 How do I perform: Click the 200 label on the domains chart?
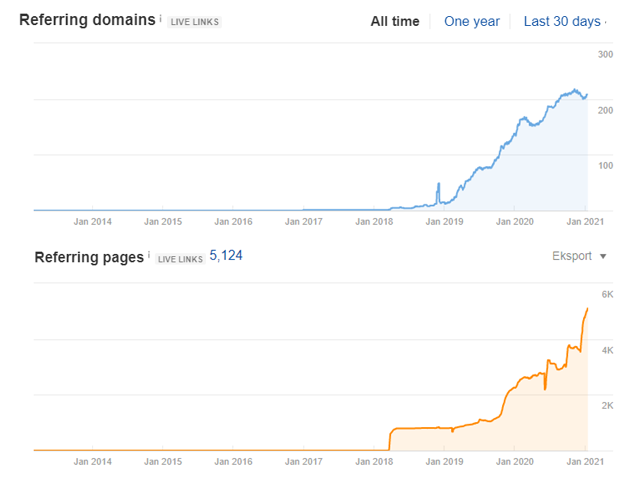pos(606,110)
